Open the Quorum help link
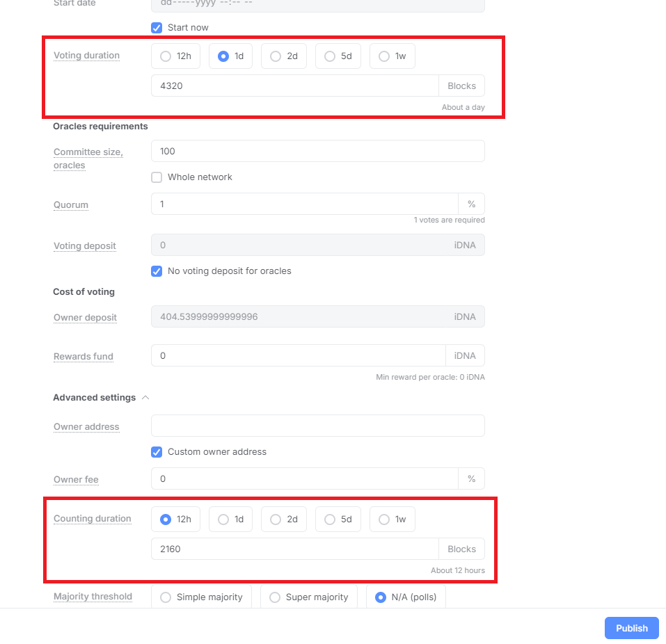Screen dimensions: 666x644 [x=70, y=204]
